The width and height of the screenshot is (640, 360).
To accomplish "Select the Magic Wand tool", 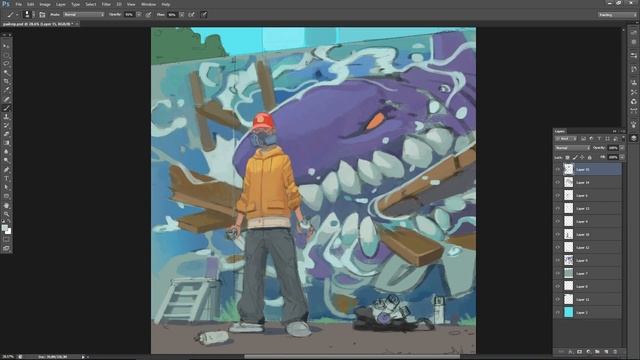I will point(6,73).
